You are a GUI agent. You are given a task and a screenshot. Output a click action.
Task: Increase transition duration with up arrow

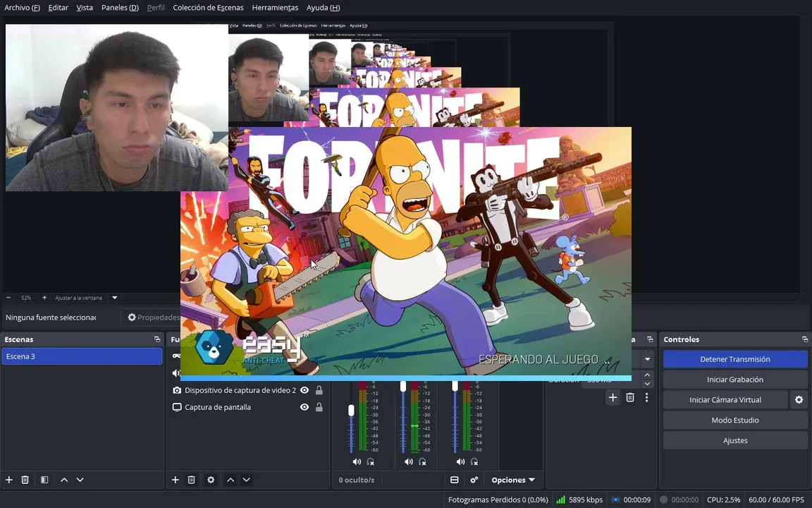647,375
